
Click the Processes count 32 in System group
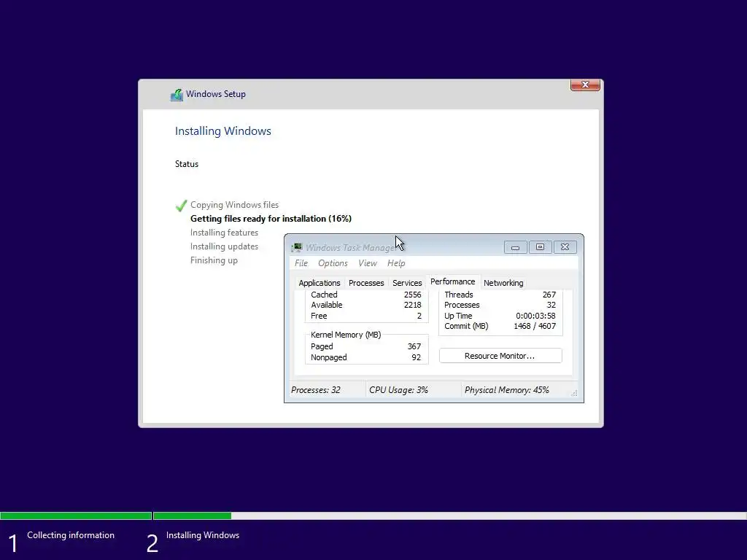[551, 306]
